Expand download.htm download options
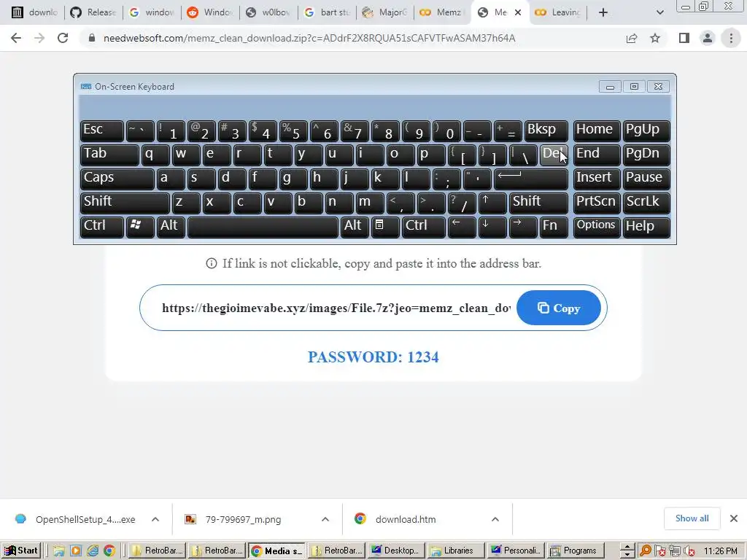The height and width of the screenshot is (560, 747). (x=495, y=519)
